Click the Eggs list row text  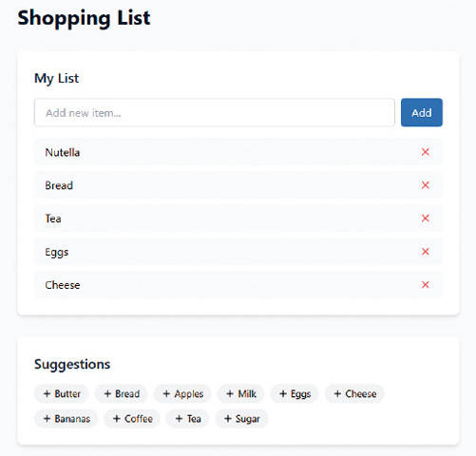point(57,253)
